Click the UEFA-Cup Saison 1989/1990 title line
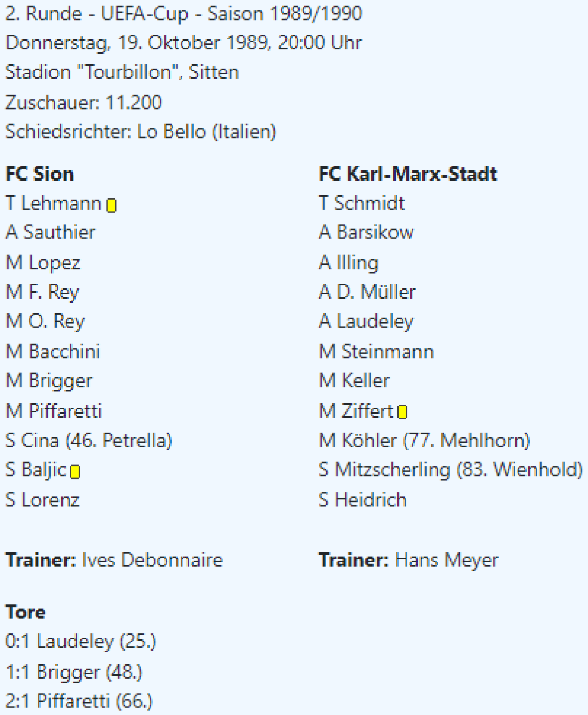588x715 pixels. pos(183,14)
